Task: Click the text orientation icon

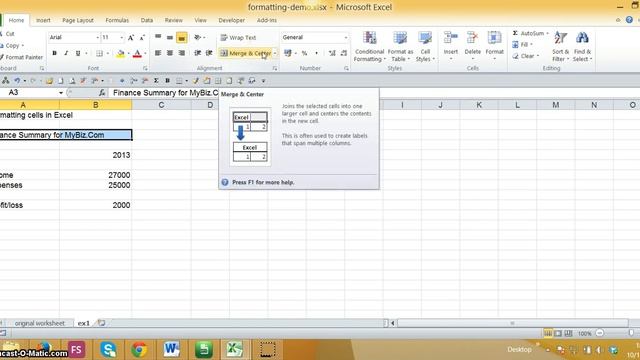Action: [x=198, y=37]
